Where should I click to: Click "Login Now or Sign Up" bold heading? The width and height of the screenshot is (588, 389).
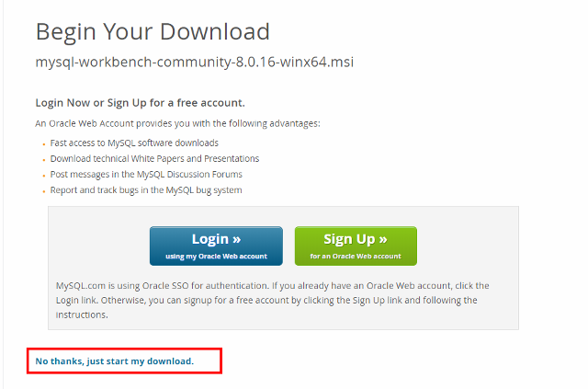140,102
